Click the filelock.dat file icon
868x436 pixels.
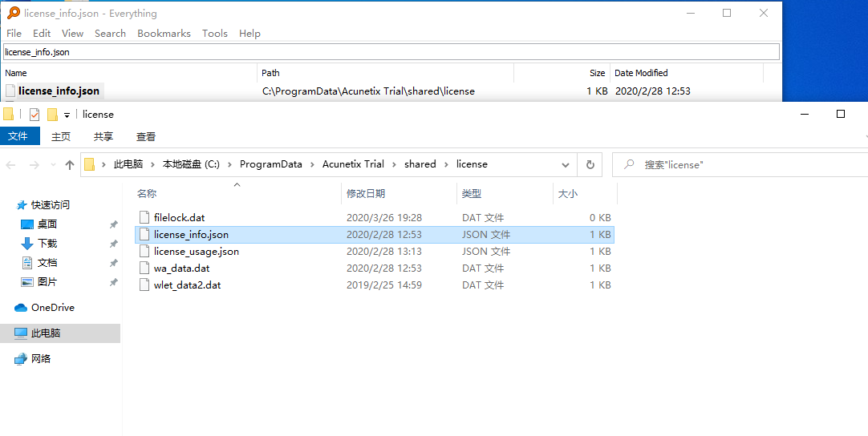click(x=144, y=217)
